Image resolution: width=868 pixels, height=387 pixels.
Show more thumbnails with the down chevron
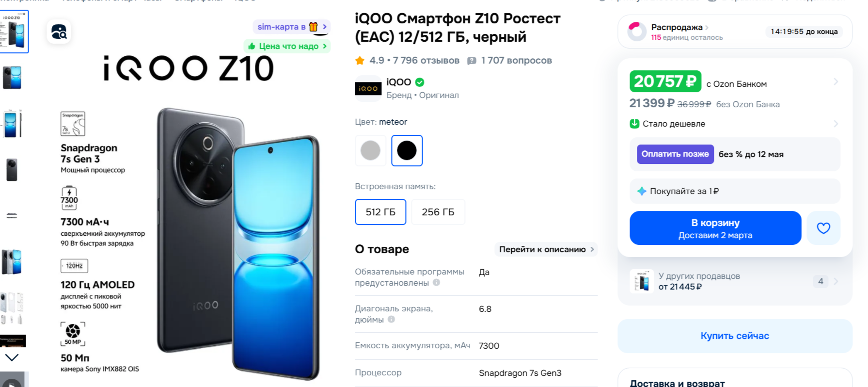pyautogui.click(x=12, y=357)
